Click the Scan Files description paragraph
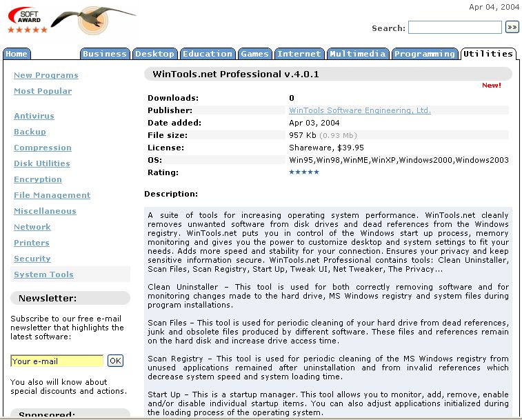 coord(328,332)
